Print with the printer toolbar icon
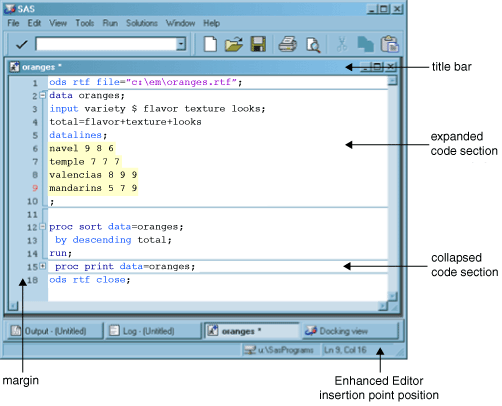Screen dimensions: 502x406 287,44
